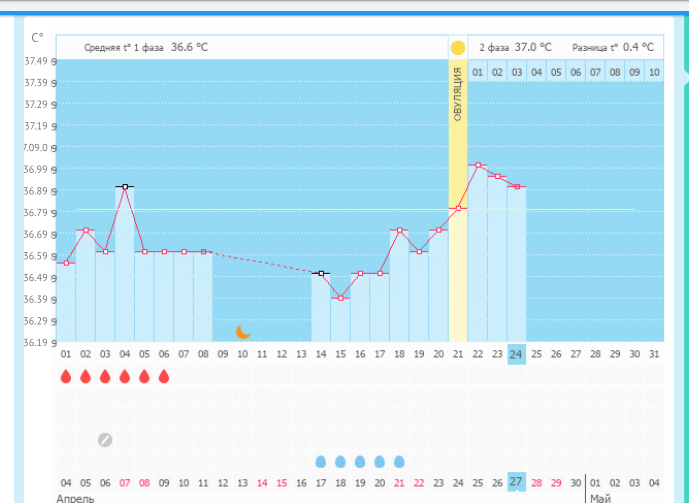Click the lowest temperature point on day 15
The height and width of the screenshot is (503, 689).
tap(340, 298)
